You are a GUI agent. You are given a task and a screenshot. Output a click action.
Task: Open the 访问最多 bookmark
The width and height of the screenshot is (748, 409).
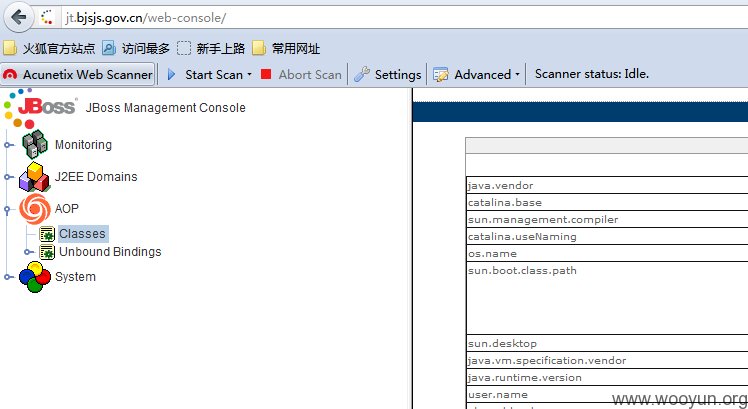[136, 48]
